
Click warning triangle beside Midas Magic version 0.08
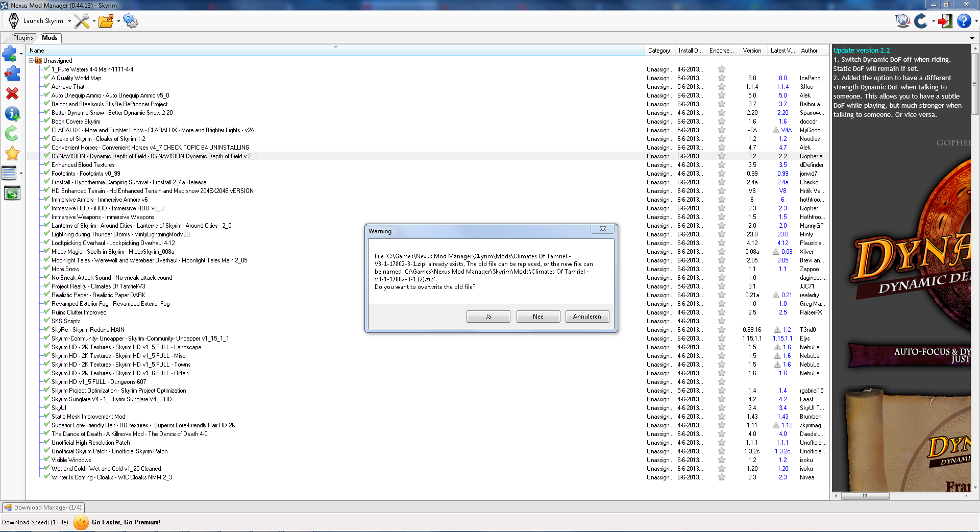(x=776, y=252)
